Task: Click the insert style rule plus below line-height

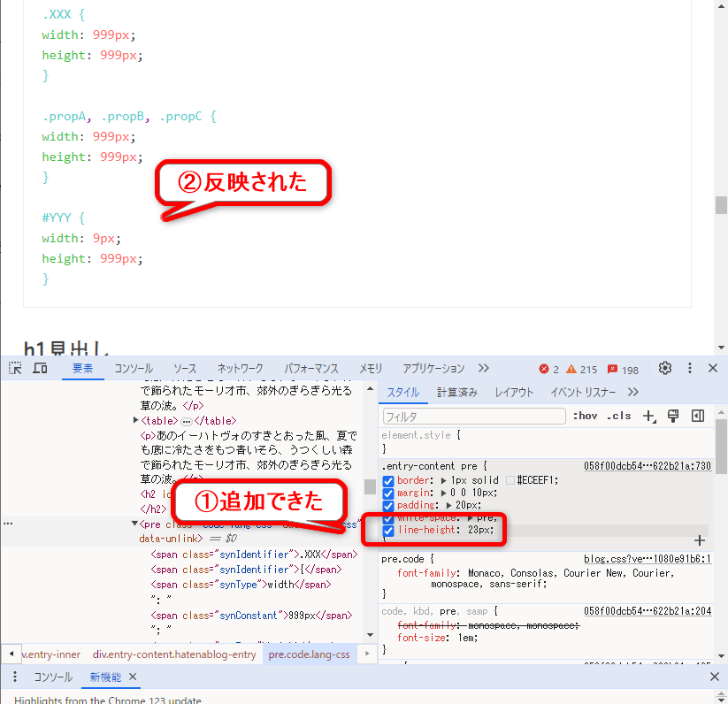Action: tap(699, 540)
